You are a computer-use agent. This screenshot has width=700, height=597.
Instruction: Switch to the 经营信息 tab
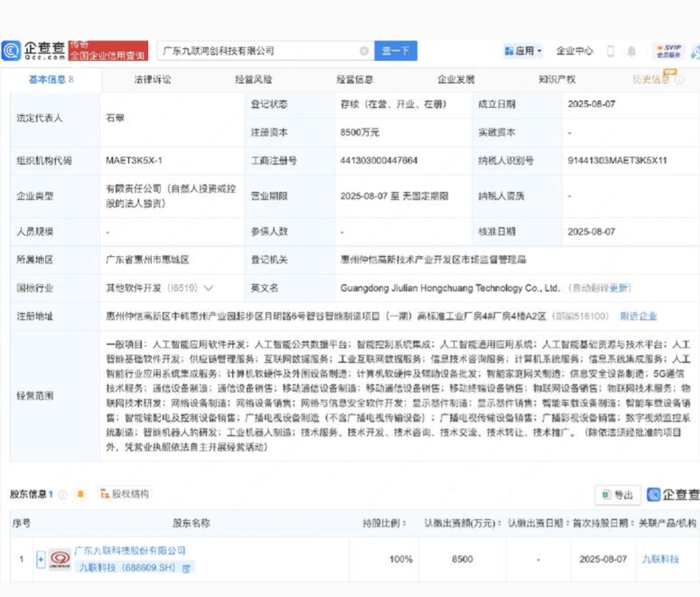[x=355, y=80]
